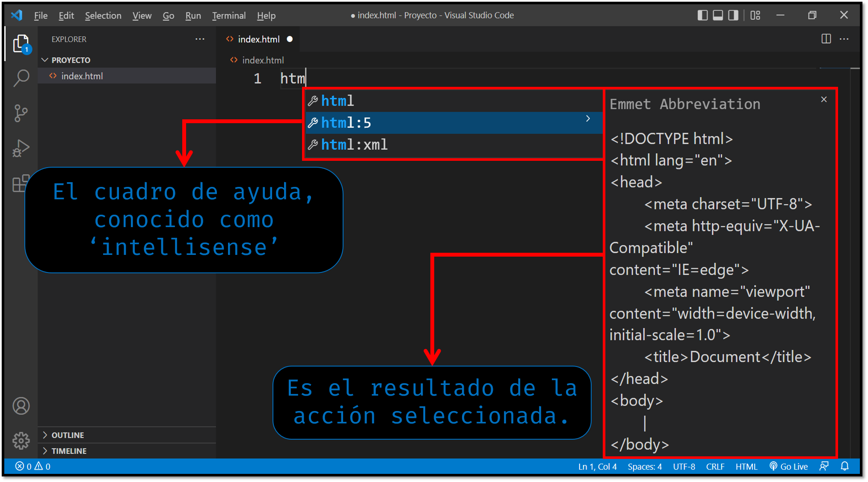Open the Go menu

(169, 15)
